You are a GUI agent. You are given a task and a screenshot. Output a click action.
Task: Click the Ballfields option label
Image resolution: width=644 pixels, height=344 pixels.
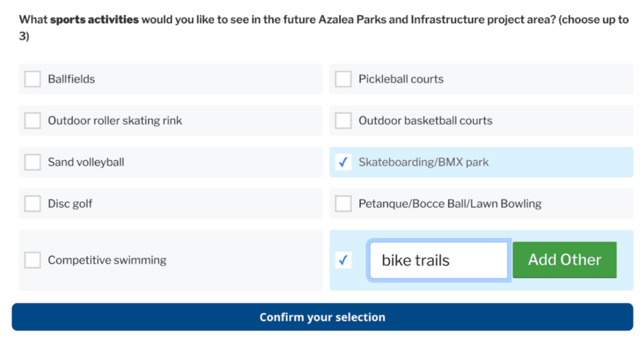(72, 79)
